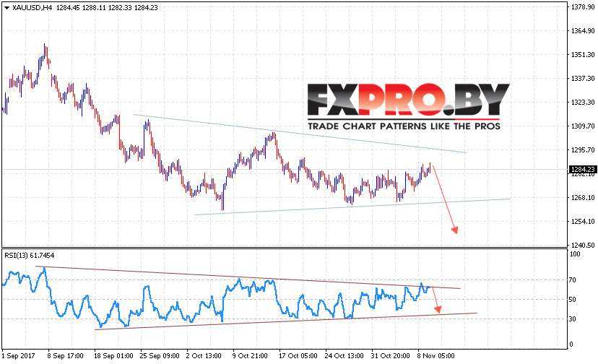Click the current price tag 1284.23
The image size is (598, 364).
click(583, 170)
